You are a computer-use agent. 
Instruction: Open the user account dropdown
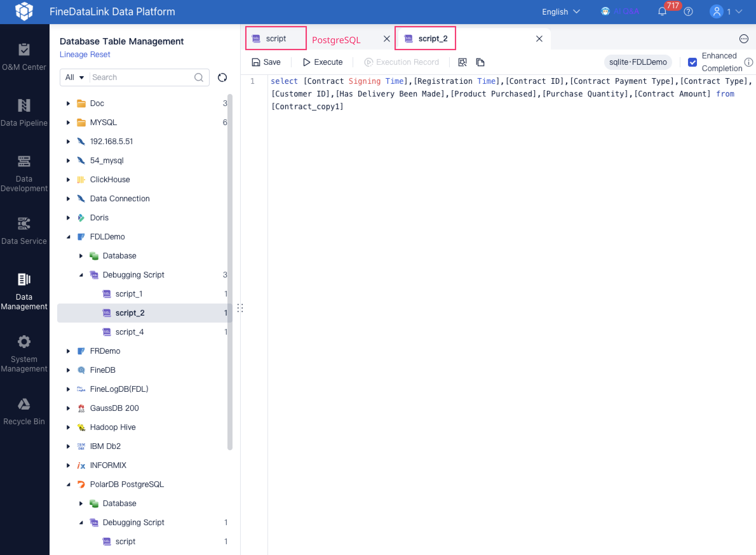[726, 12]
